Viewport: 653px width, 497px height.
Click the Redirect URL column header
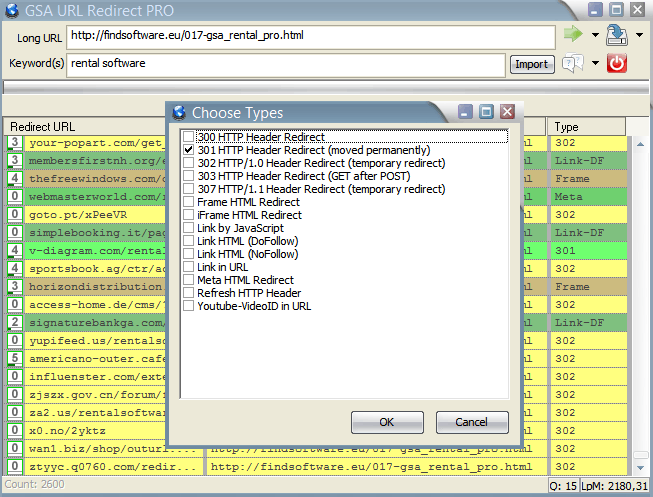[x=87, y=127]
